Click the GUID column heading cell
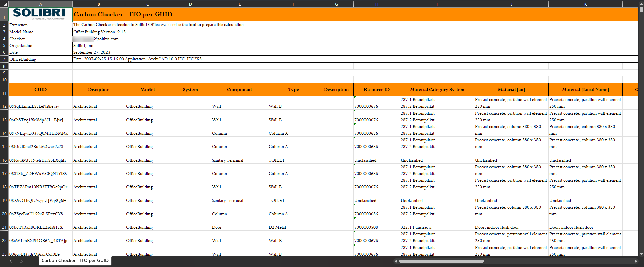 [40, 90]
